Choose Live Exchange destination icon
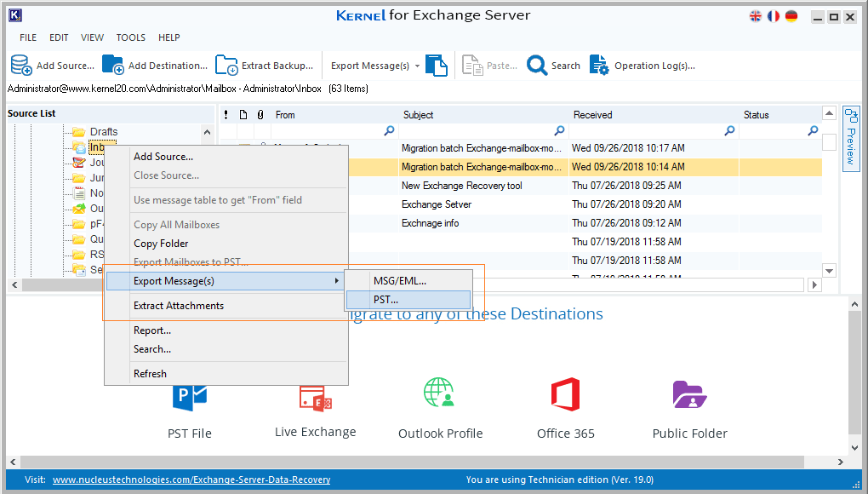The image size is (868, 494). (x=315, y=399)
